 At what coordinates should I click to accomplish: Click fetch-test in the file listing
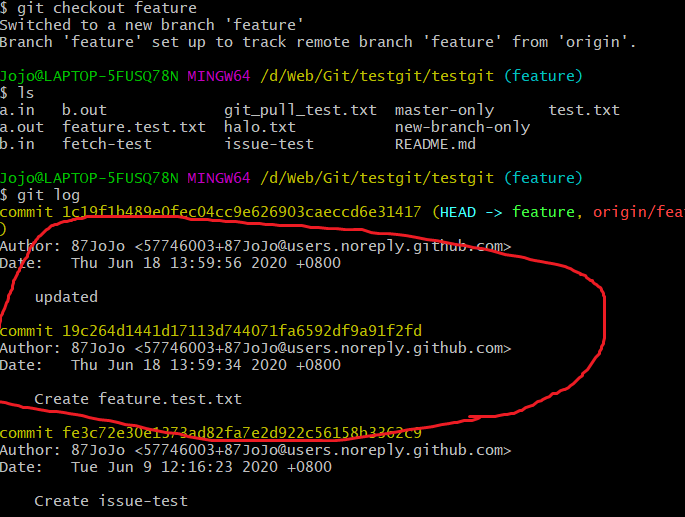tap(107, 144)
